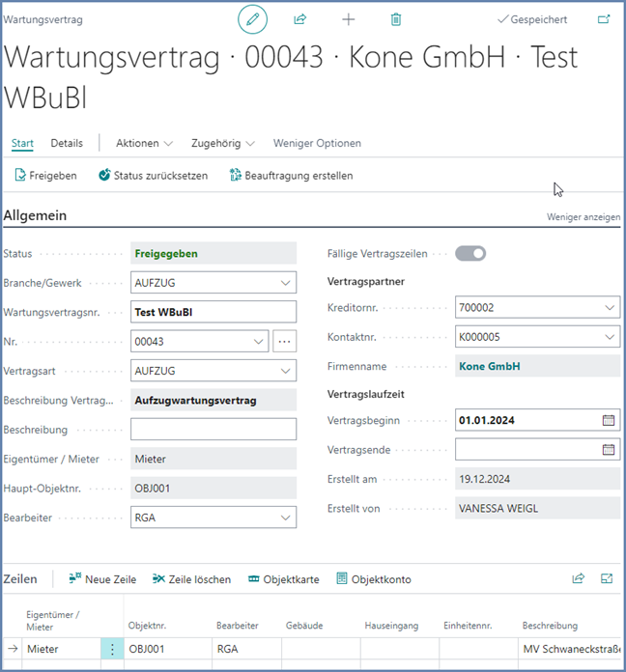
Task: Open the Objektkonto
Action: [x=374, y=579]
